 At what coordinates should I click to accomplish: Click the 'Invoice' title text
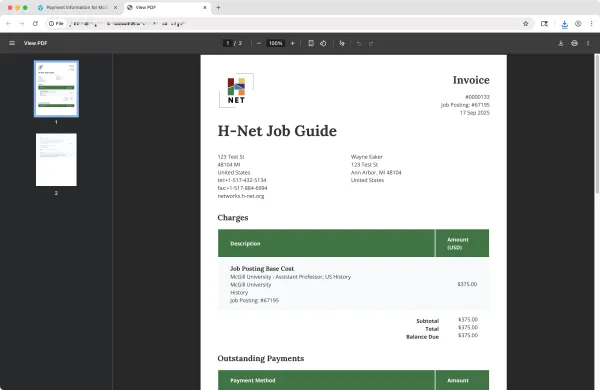471,80
